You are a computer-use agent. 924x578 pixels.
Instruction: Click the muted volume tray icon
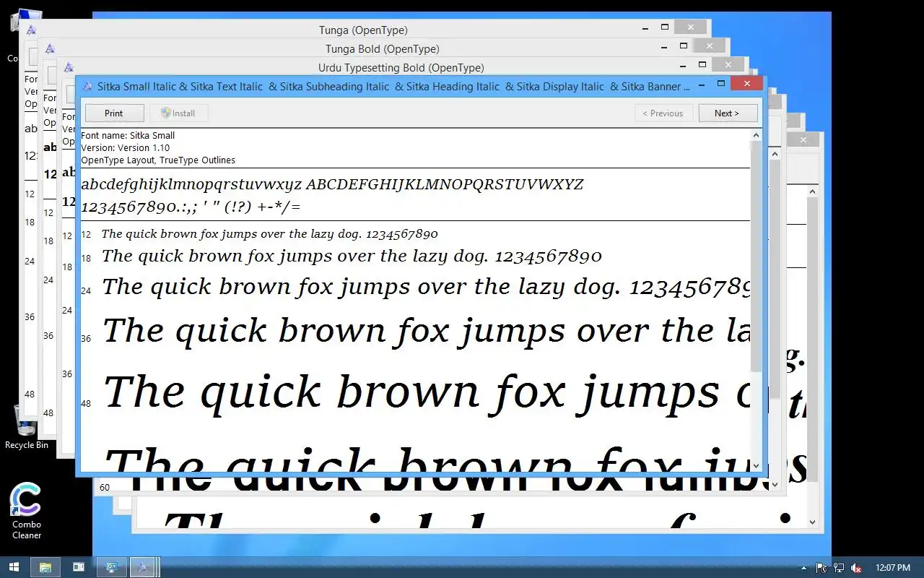coord(856,568)
